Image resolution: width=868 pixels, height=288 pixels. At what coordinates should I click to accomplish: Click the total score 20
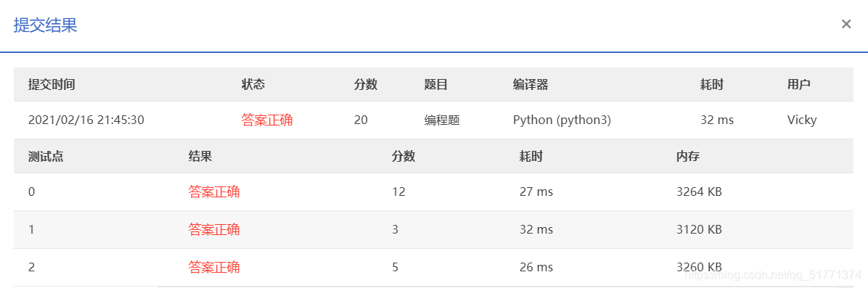361,120
